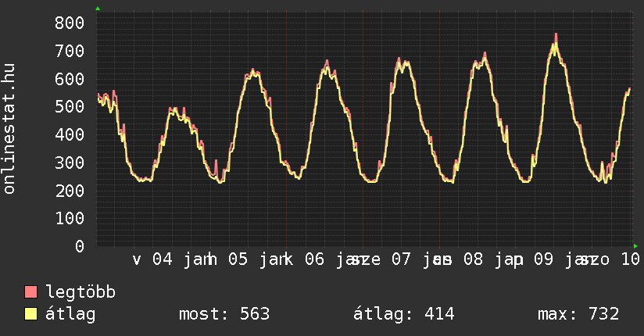Select the legtöbb legend label
Viewport: 644px width, 336px height.
pos(80,292)
